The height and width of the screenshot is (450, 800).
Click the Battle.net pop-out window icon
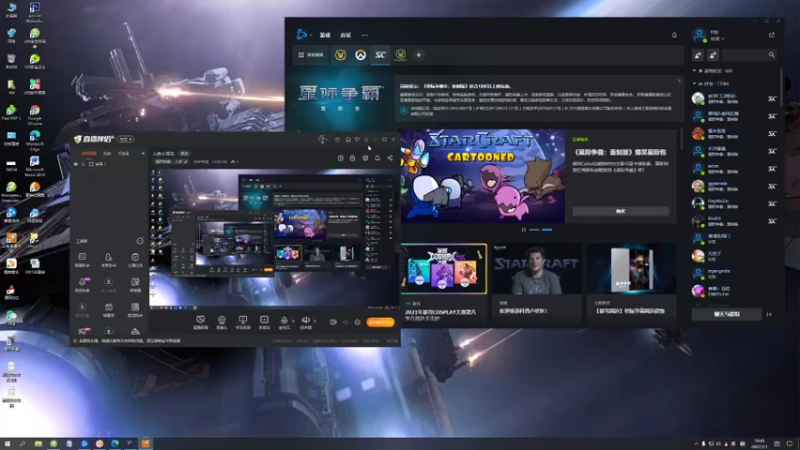tap(771, 35)
